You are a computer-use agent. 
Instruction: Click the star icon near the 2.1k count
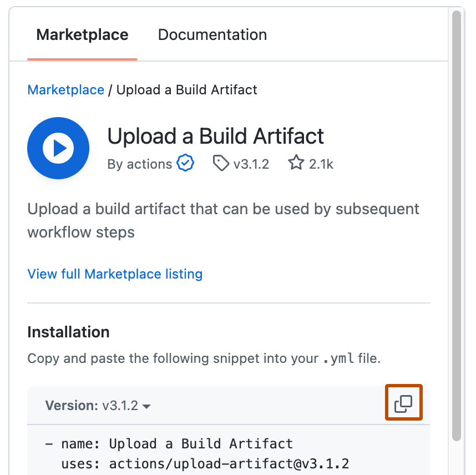tap(295, 162)
